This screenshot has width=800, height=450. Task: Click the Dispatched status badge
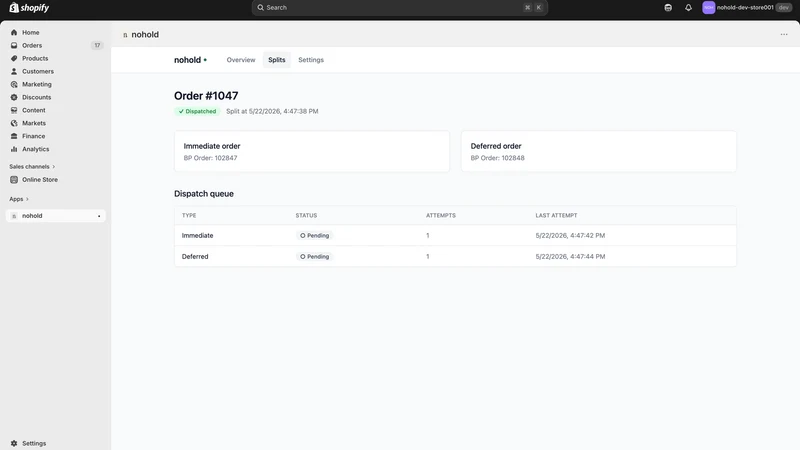[x=197, y=111]
